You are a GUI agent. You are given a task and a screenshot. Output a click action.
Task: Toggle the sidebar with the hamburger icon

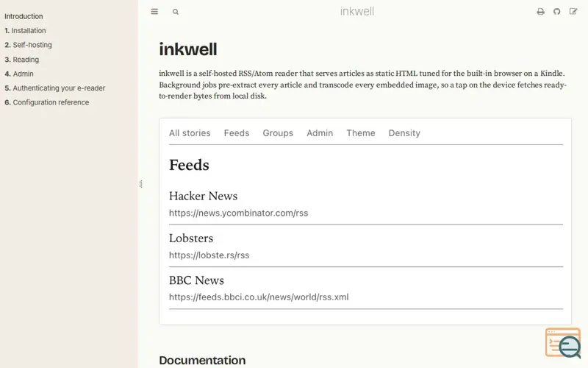[154, 12]
